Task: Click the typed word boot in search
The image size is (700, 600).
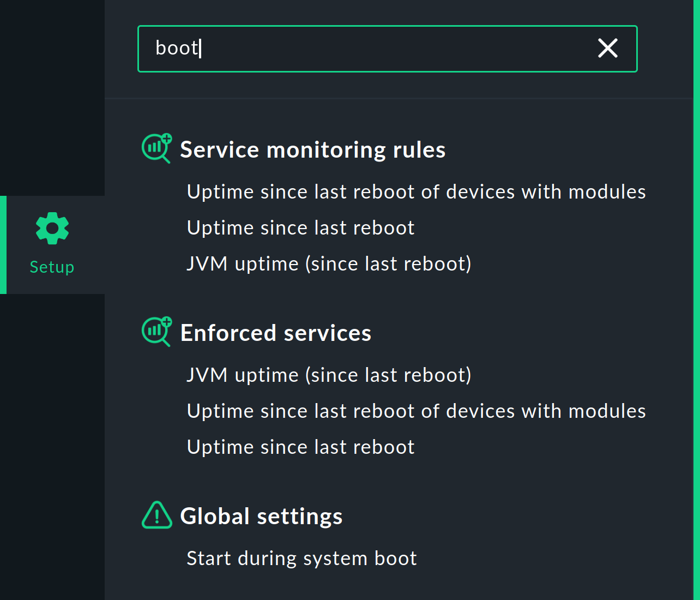Action: (x=177, y=49)
